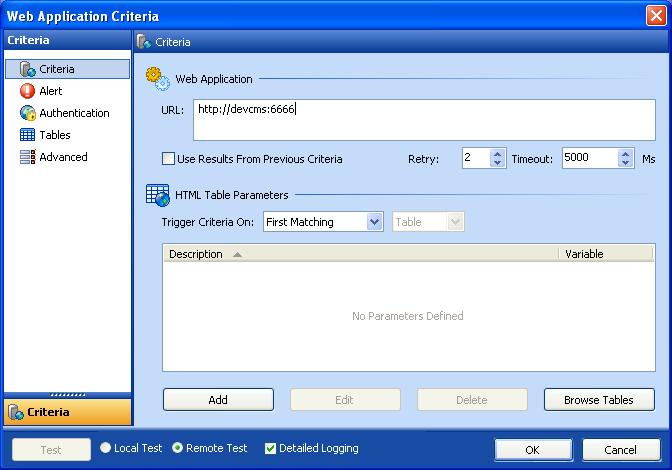
Task: Click the Criteria header panel icon
Action: pos(144,42)
